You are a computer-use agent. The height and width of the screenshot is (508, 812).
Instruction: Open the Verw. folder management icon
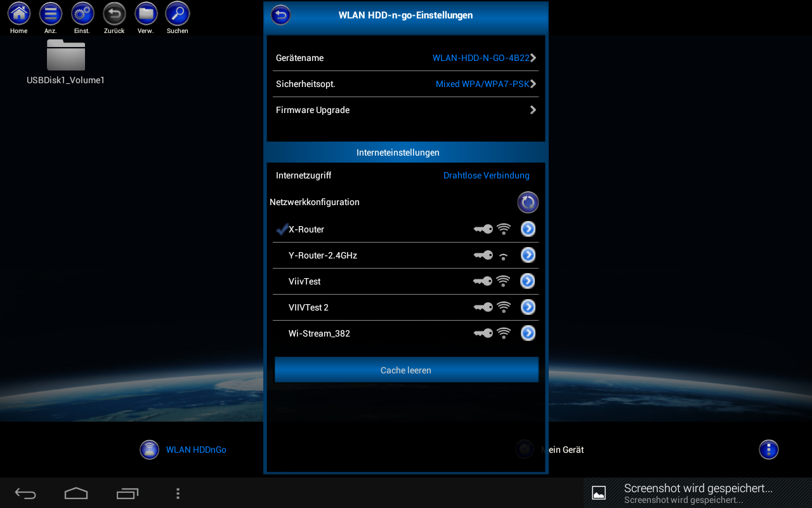click(x=146, y=13)
